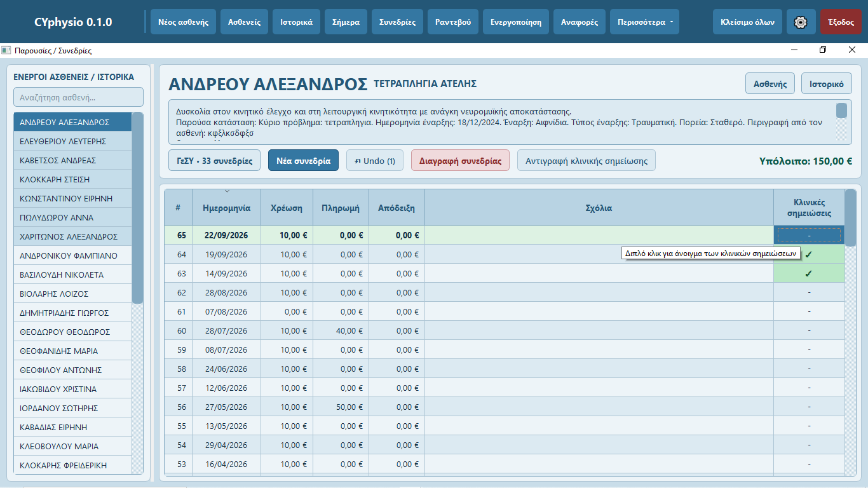The height and width of the screenshot is (488, 868).
Task: Select the clinical notes cell of row 65
Action: (809, 235)
